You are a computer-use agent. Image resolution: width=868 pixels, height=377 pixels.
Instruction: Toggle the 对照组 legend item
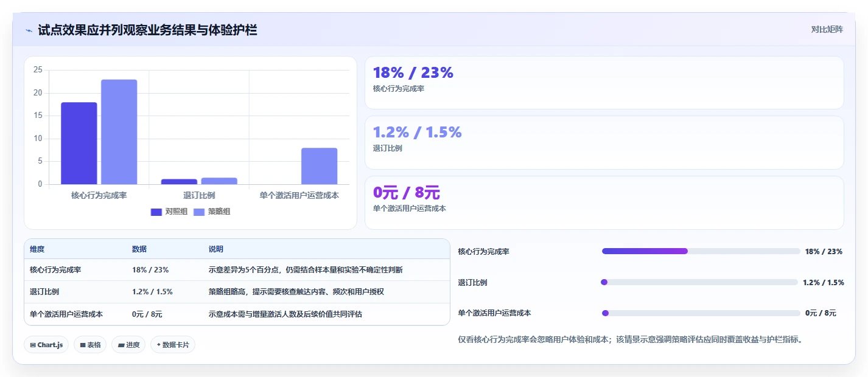(169, 212)
